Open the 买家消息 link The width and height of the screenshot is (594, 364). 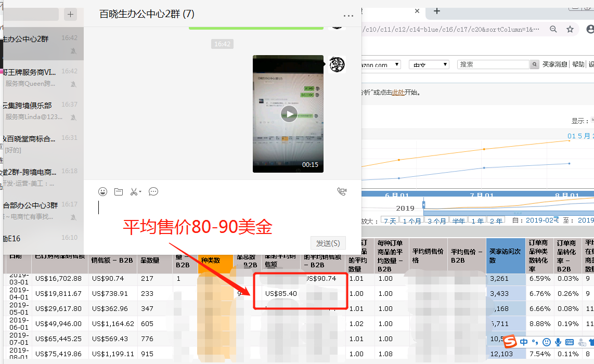(x=554, y=64)
